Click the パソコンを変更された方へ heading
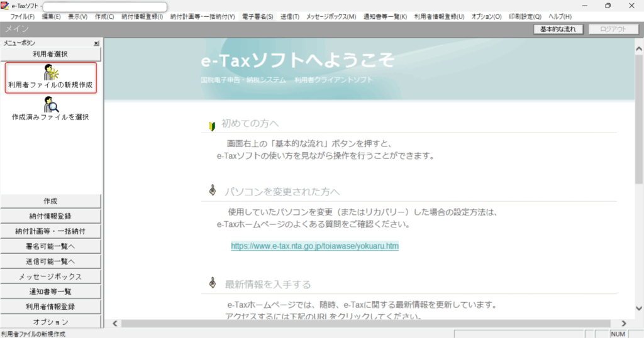Image resolution: width=644 pixels, height=338 pixels. point(282,192)
